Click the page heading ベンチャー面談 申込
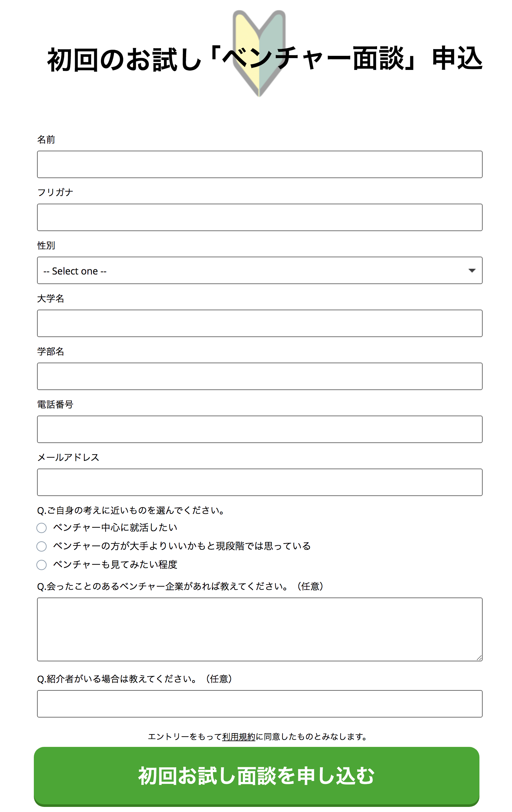 (x=265, y=59)
